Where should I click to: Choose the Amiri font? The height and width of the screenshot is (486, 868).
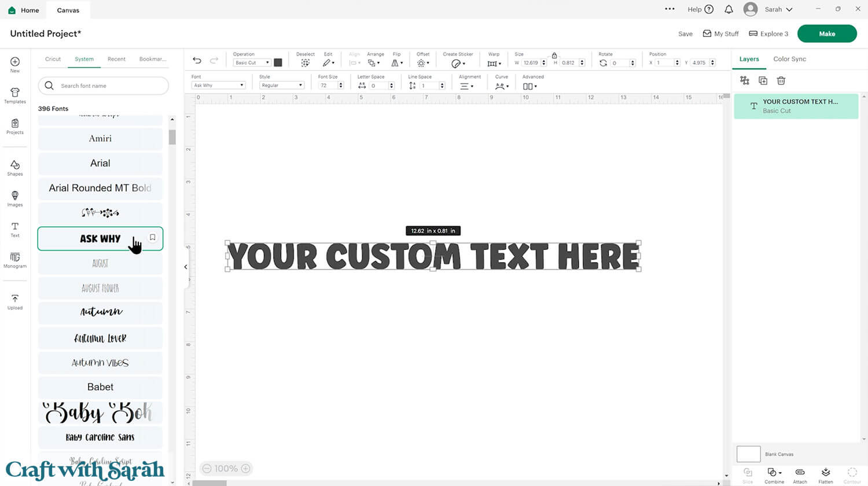coord(100,138)
